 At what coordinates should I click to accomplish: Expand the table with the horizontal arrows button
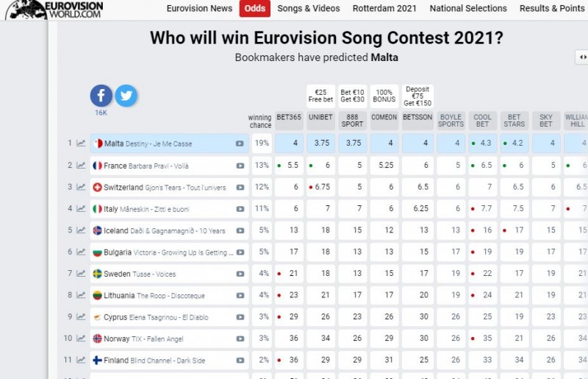click(x=581, y=57)
